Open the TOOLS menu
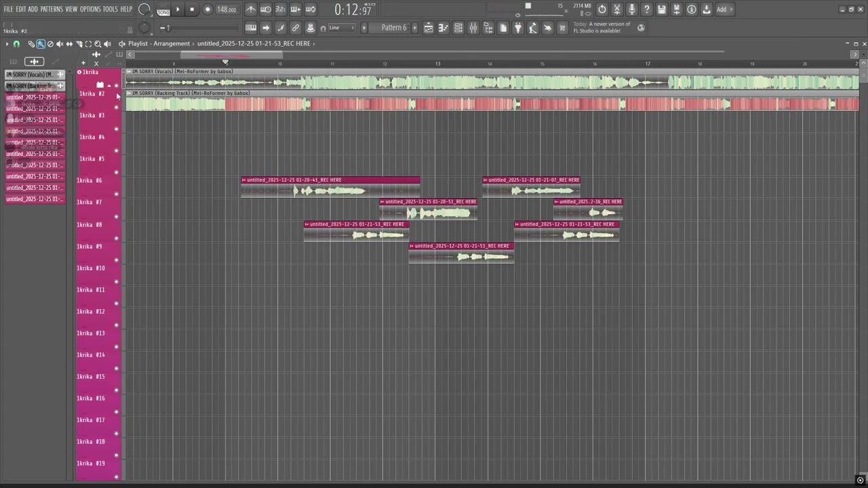Image resolution: width=868 pixels, height=488 pixels. point(110,9)
